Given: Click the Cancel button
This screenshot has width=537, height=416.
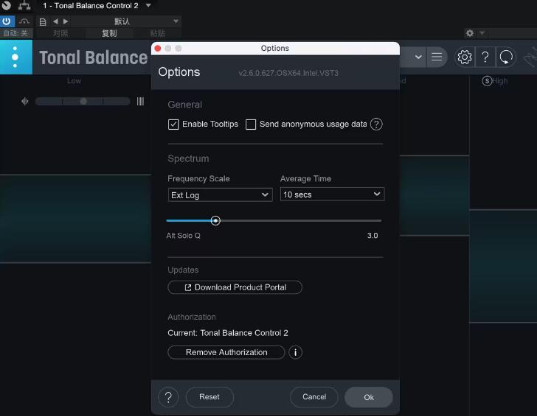Looking at the screenshot, I should click(314, 397).
